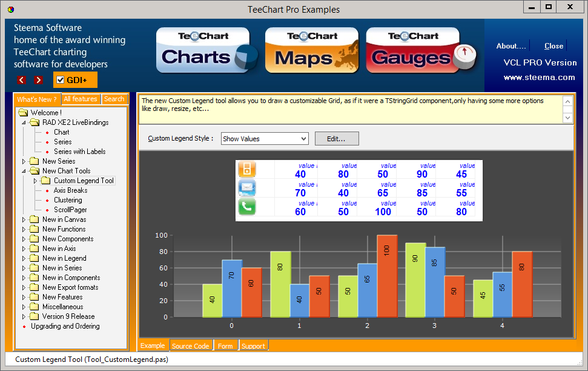
Task: Click the blue bar labeled 85
Action: (x=435, y=282)
